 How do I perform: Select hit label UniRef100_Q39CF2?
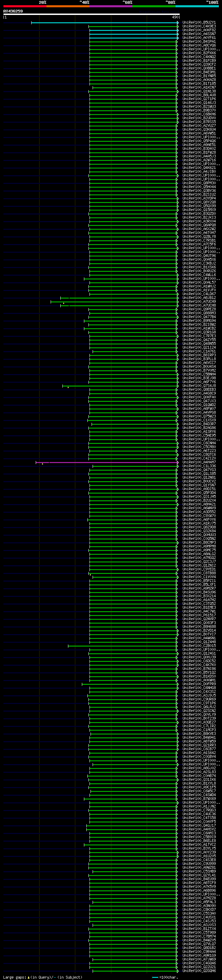click(x=199, y=64)
